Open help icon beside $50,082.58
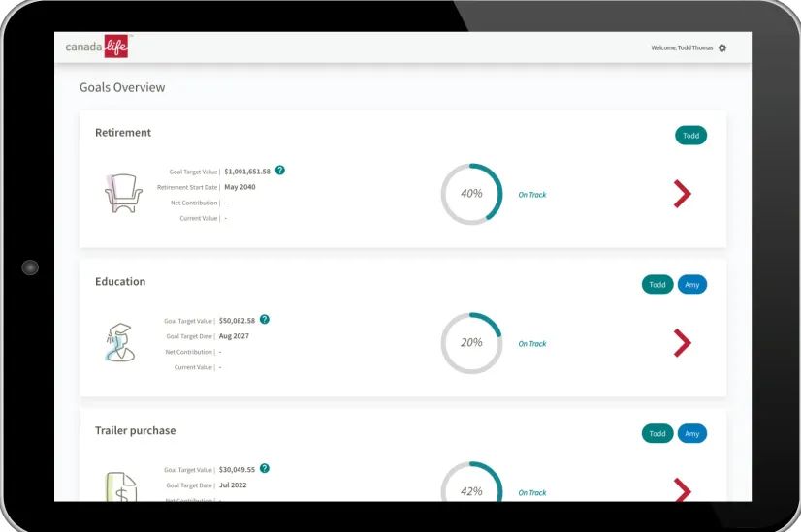The image size is (801, 532). [x=264, y=319]
